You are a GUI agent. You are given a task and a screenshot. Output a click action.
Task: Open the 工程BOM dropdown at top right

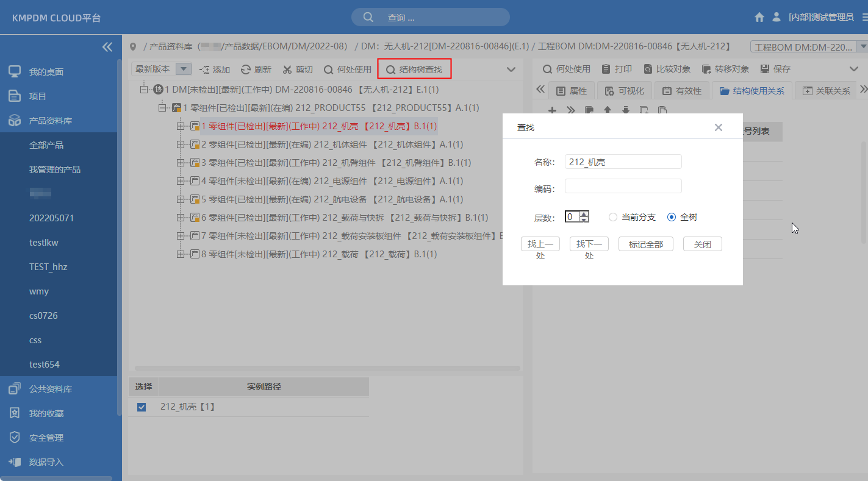[x=862, y=47]
